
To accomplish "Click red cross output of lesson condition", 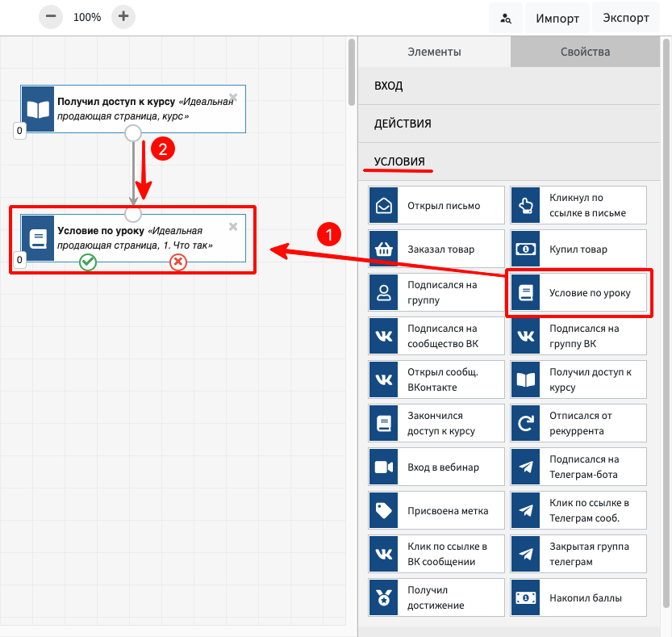I will coord(178,262).
